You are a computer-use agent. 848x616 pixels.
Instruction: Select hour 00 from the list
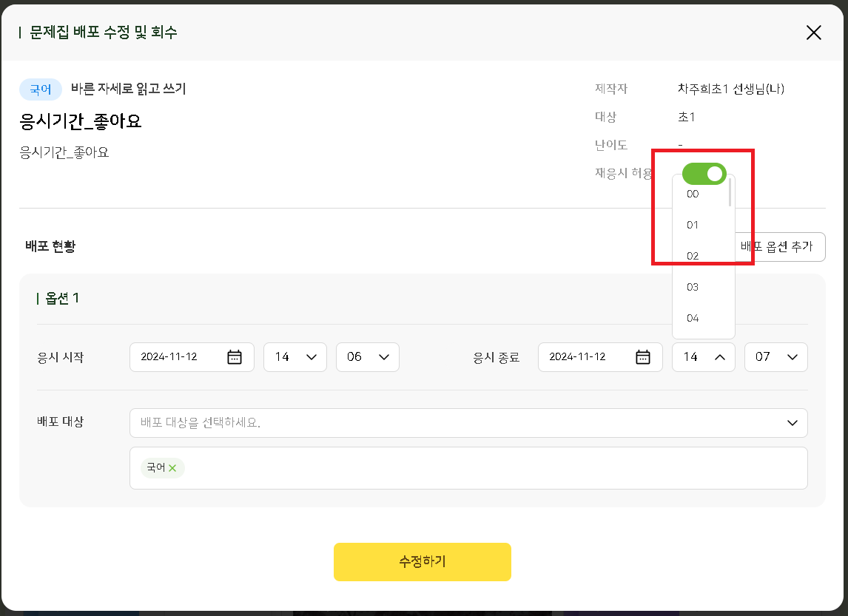(x=693, y=194)
